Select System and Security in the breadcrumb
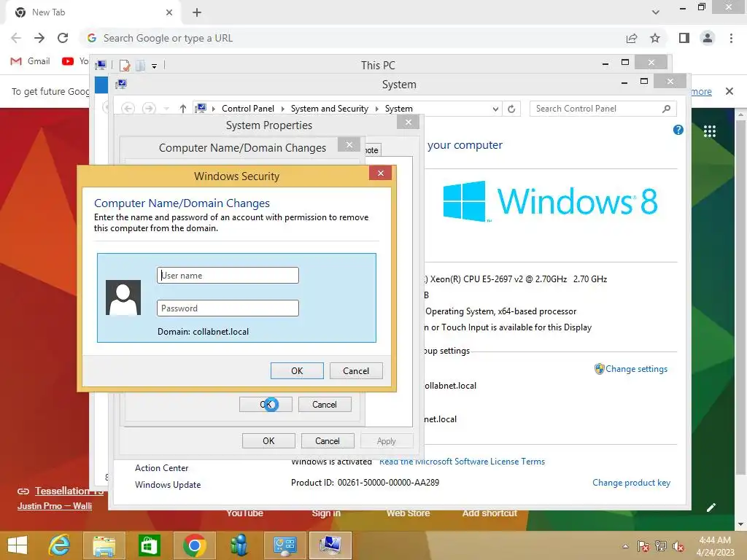 point(330,109)
